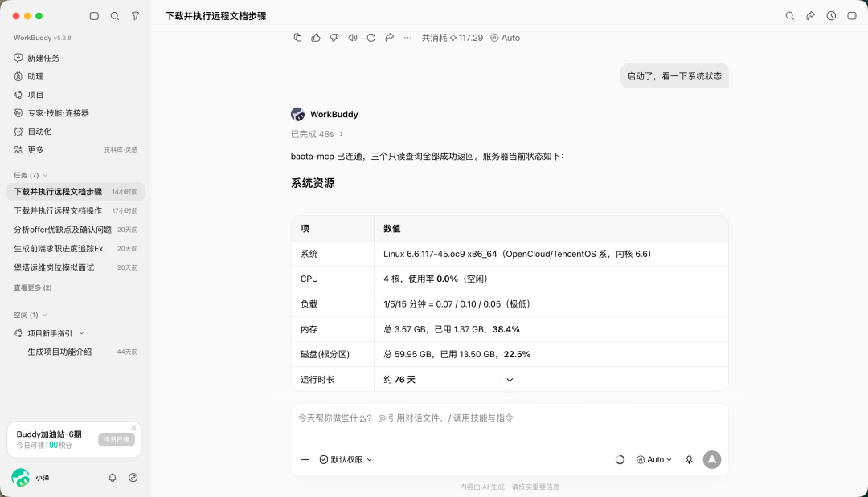
Task: Send message with arrow button
Action: (712, 459)
